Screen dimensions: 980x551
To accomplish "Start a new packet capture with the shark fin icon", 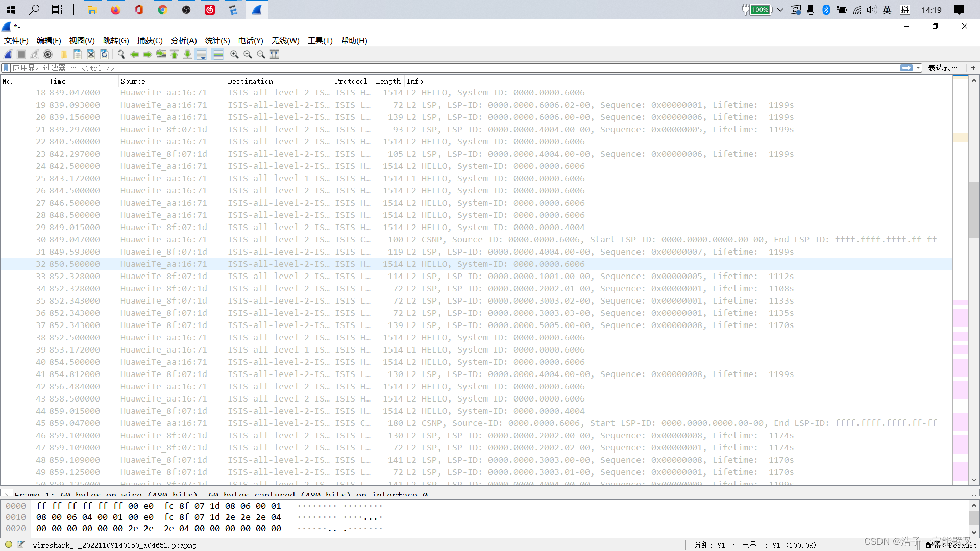I will 8,55.
